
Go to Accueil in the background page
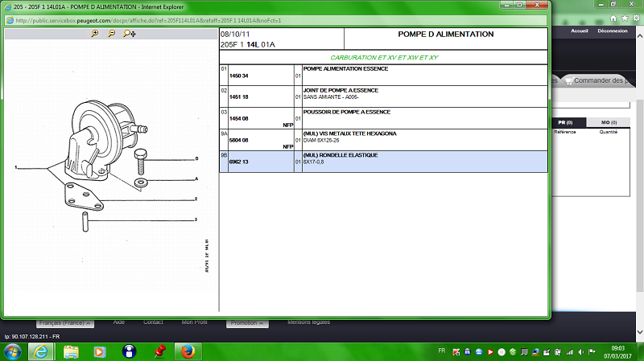pos(579,31)
